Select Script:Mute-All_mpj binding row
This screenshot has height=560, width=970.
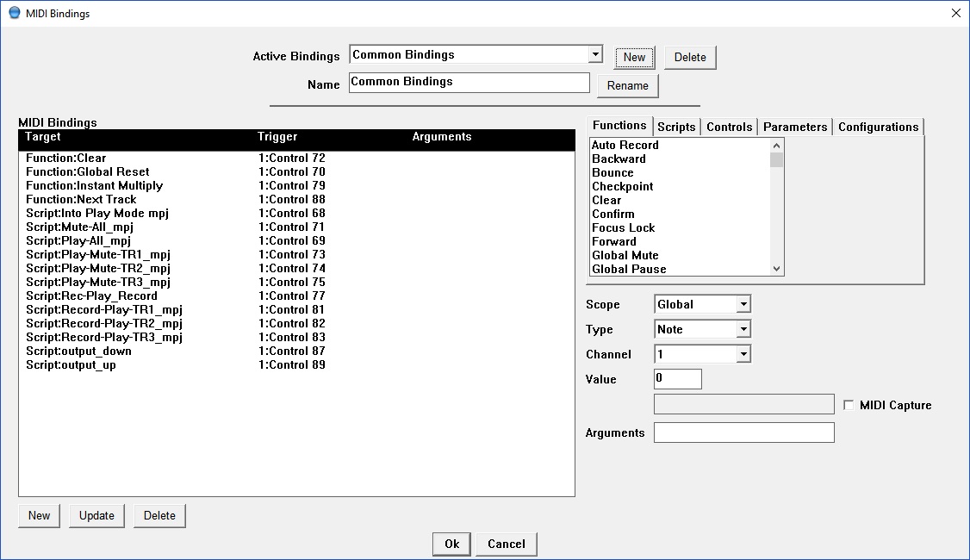[x=296, y=227]
